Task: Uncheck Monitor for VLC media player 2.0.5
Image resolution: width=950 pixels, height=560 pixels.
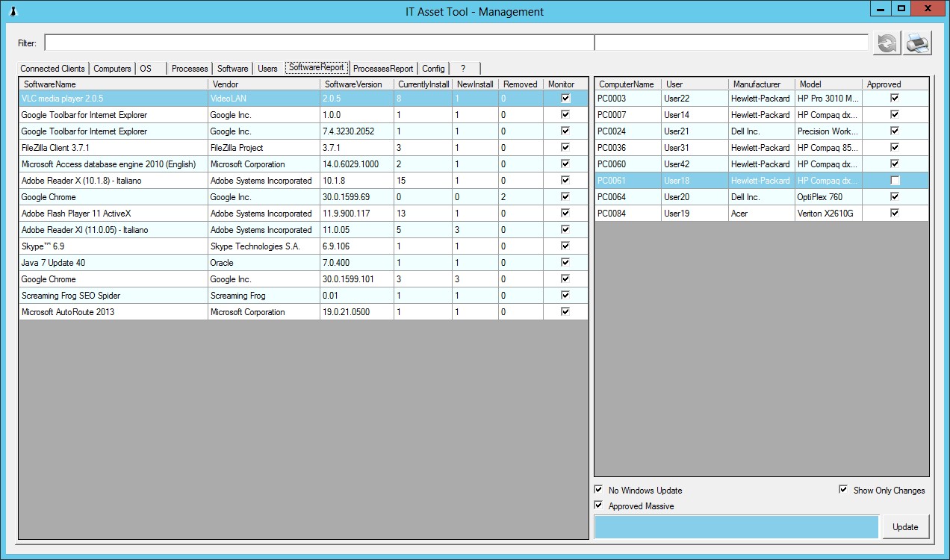Action: pyautogui.click(x=565, y=98)
